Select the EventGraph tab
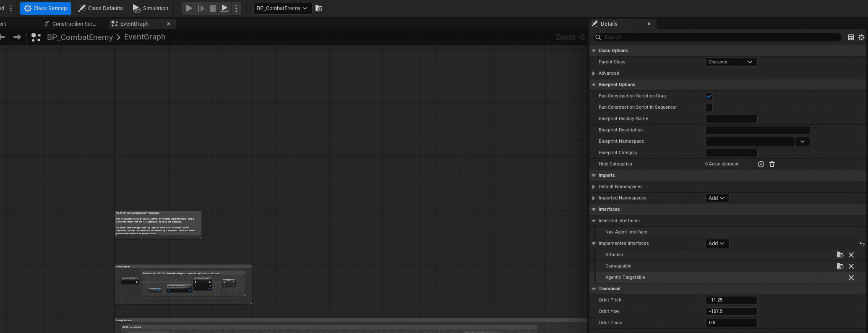The image size is (868, 333). [x=134, y=24]
